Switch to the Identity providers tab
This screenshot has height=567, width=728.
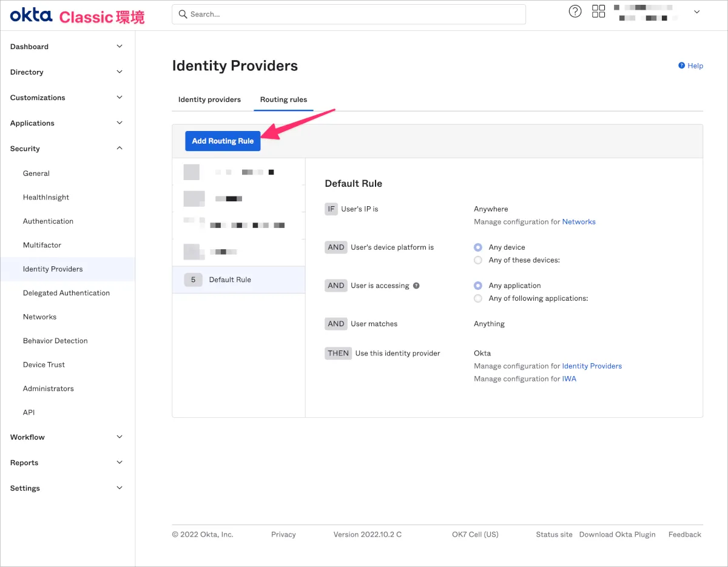(x=209, y=99)
